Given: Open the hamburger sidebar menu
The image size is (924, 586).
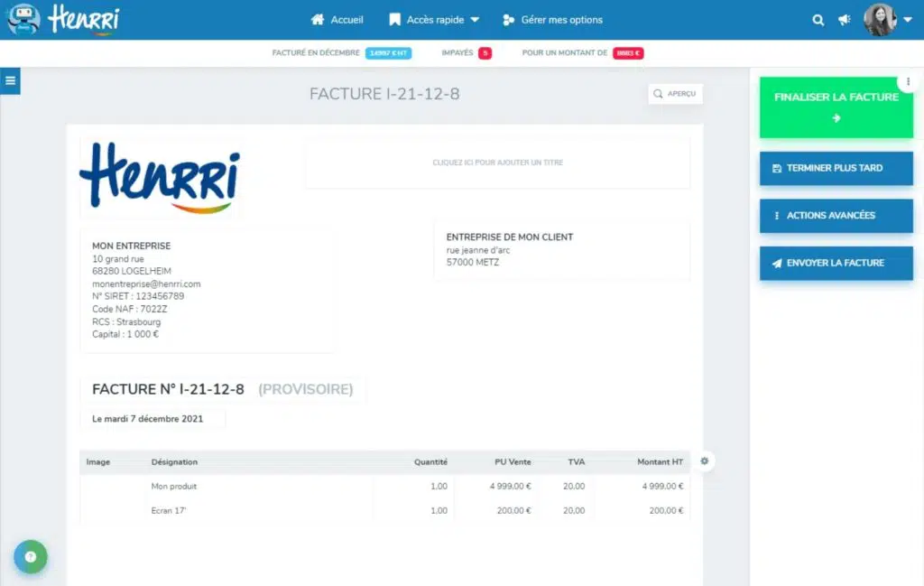Looking at the screenshot, I should [10, 81].
